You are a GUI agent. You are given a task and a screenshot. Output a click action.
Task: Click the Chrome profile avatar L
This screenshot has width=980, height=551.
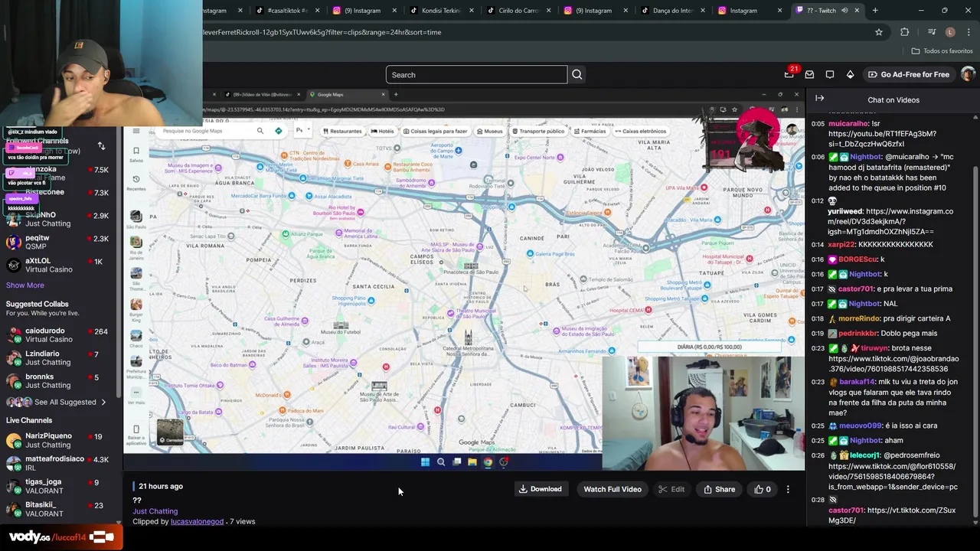pos(950,32)
